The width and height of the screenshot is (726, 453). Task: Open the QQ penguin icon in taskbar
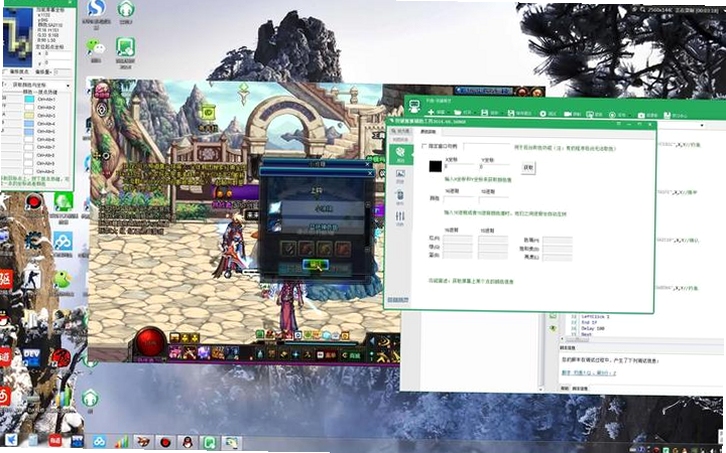(x=187, y=442)
